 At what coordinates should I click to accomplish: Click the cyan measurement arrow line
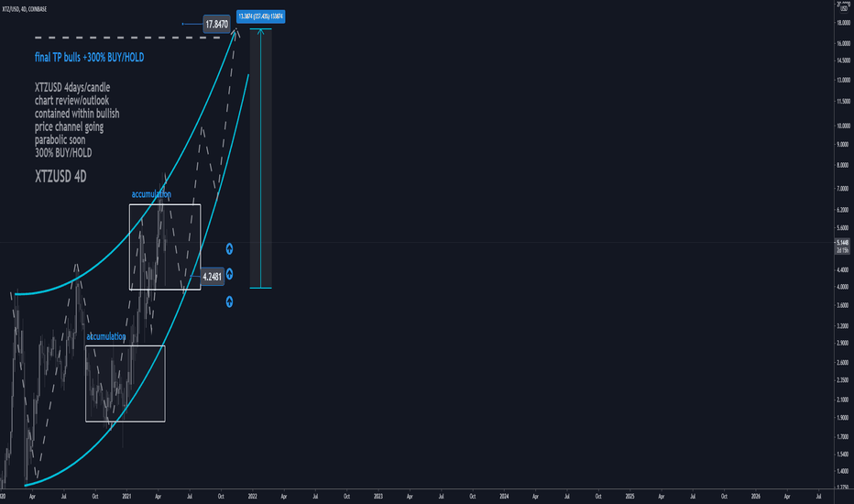(x=261, y=158)
